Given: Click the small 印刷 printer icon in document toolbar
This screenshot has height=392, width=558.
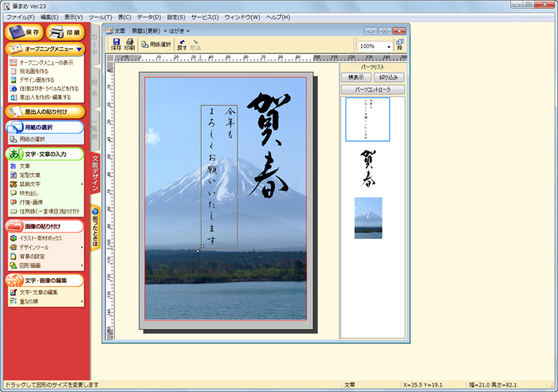Looking at the screenshot, I should coord(130,45).
